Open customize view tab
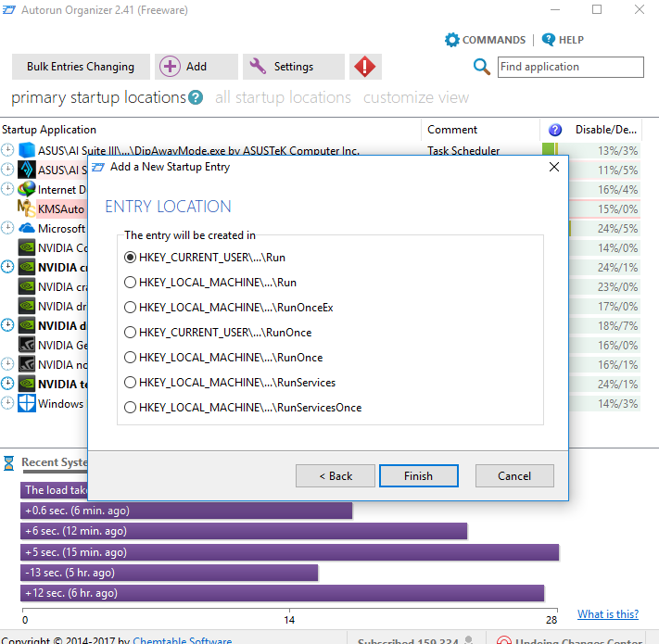Screen dimensions: 659x644 point(416,97)
